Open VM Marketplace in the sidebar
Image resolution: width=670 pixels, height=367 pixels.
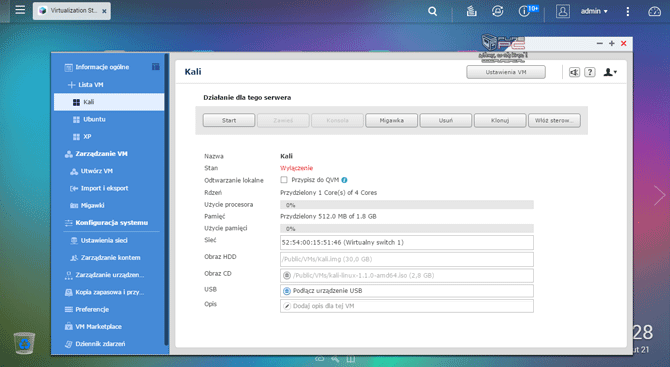click(x=98, y=326)
